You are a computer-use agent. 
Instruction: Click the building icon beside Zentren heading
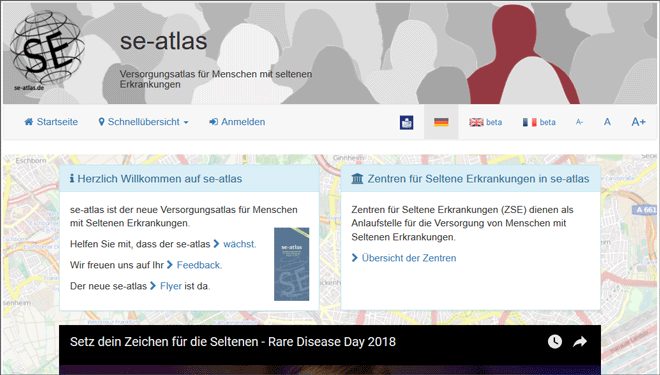coord(357,178)
